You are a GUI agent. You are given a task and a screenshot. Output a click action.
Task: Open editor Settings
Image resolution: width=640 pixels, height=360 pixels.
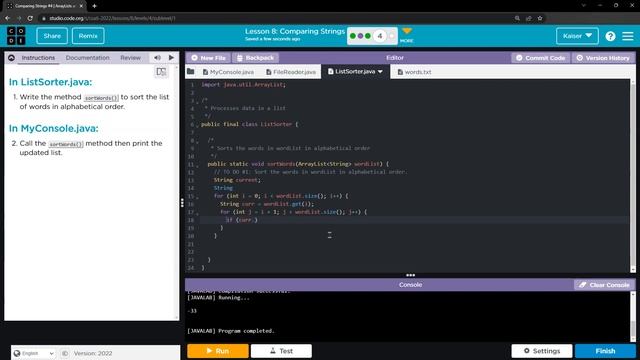point(542,351)
